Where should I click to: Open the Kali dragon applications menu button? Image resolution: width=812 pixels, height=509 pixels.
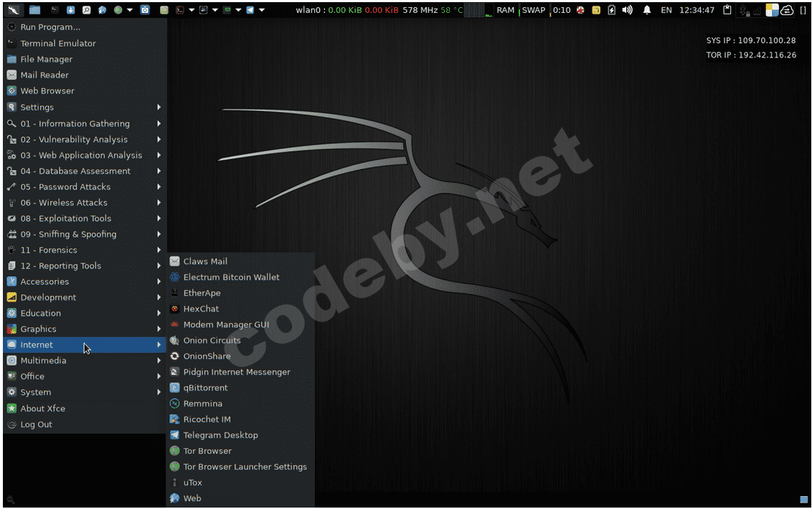14,10
